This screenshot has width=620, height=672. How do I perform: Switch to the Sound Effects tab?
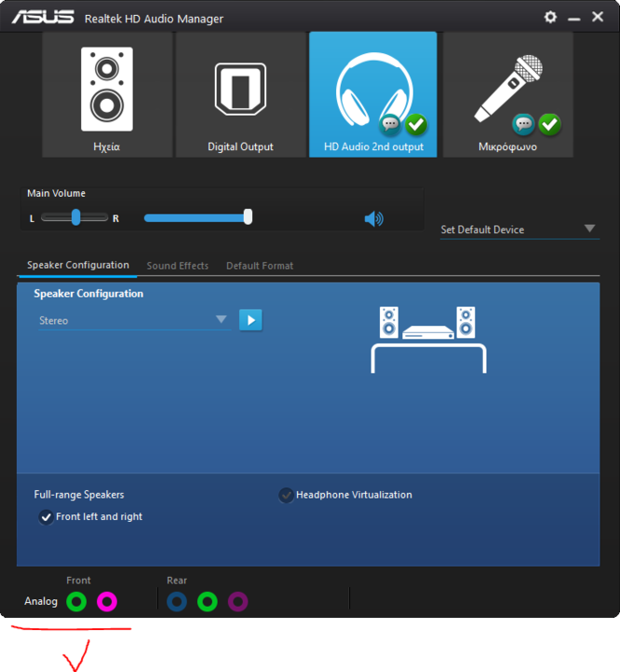[x=177, y=266]
